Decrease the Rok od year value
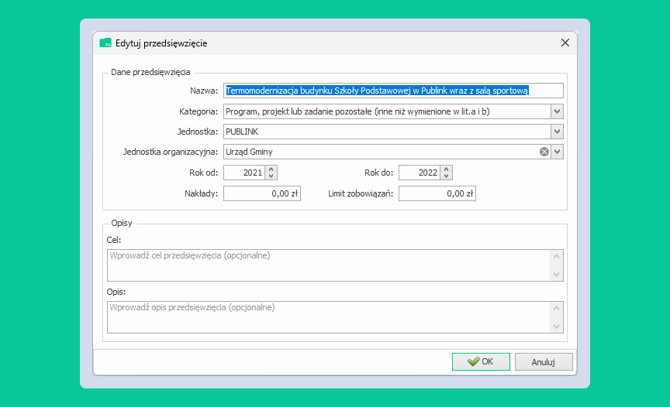This screenshot has width=670, height=407. coord(271,177)
